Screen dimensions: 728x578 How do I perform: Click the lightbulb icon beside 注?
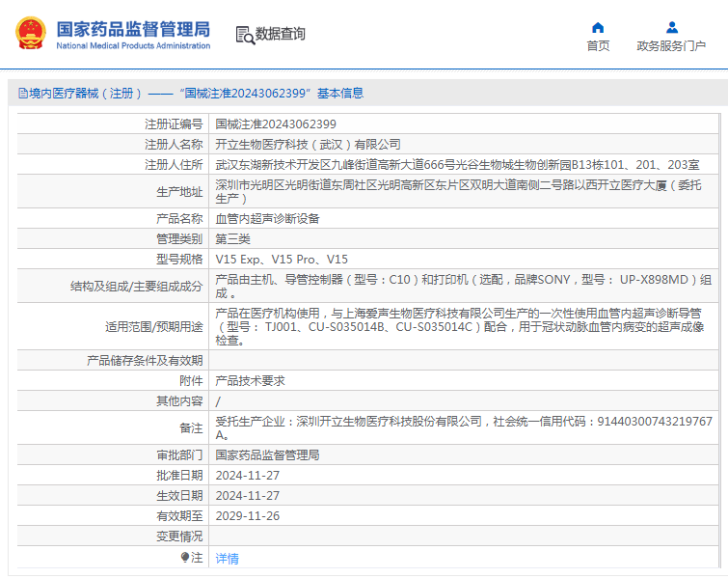pyautogui.click(x=185, y=557)
